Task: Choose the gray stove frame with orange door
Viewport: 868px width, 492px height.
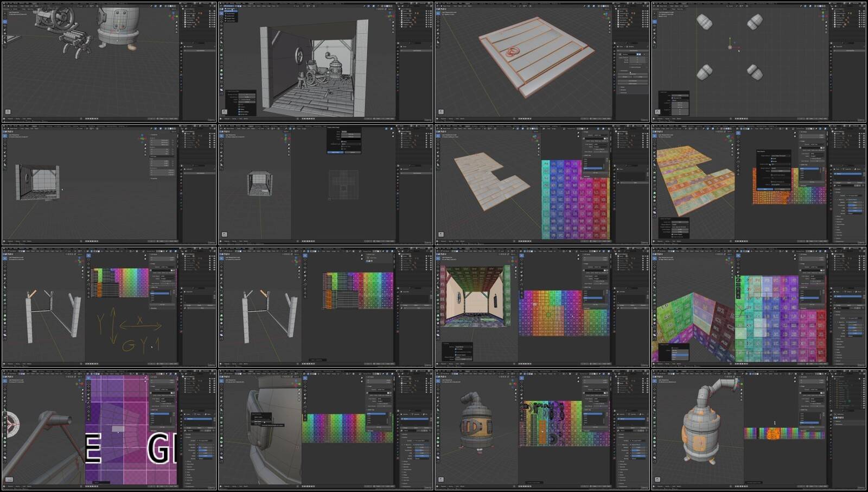Action: click(x=759, y=430)
